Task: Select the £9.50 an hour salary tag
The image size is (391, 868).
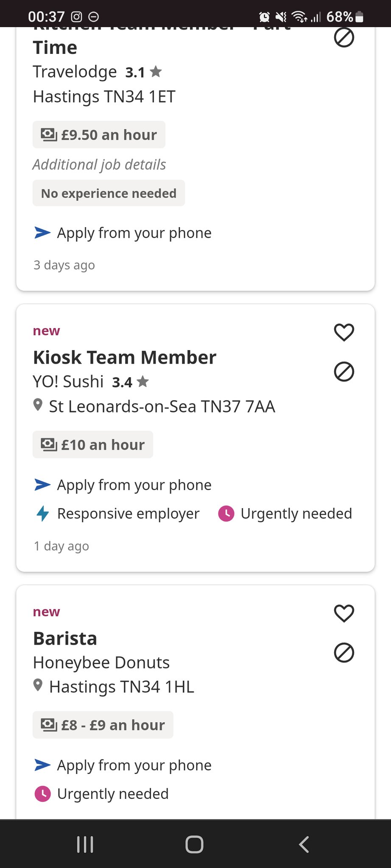Action: pyautogui.click(x=99, y=135)
